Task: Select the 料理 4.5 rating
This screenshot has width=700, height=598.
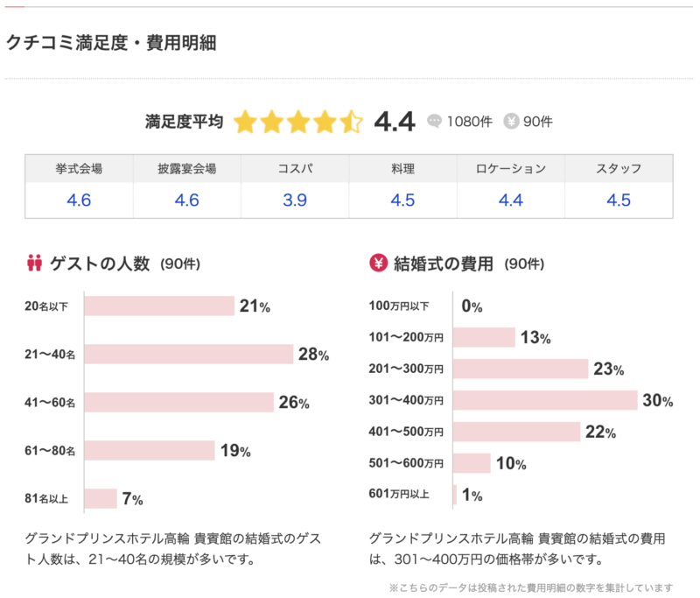Action: [402, 200]
